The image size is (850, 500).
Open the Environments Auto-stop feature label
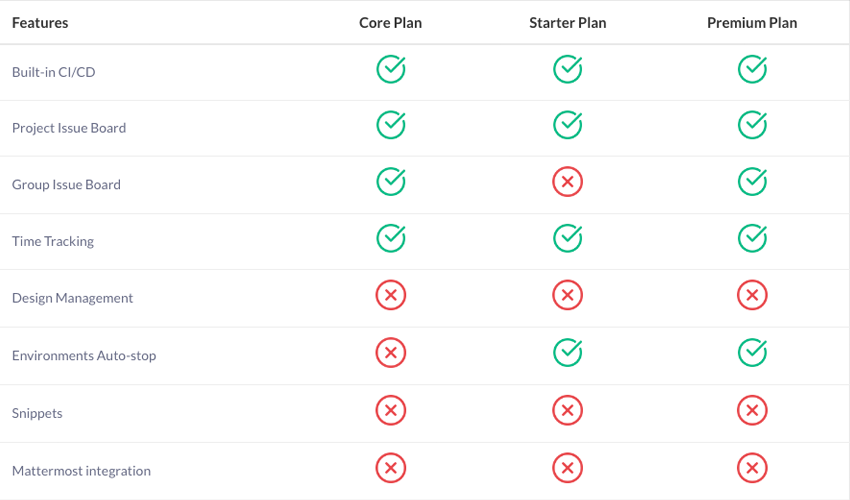(84, 356)
